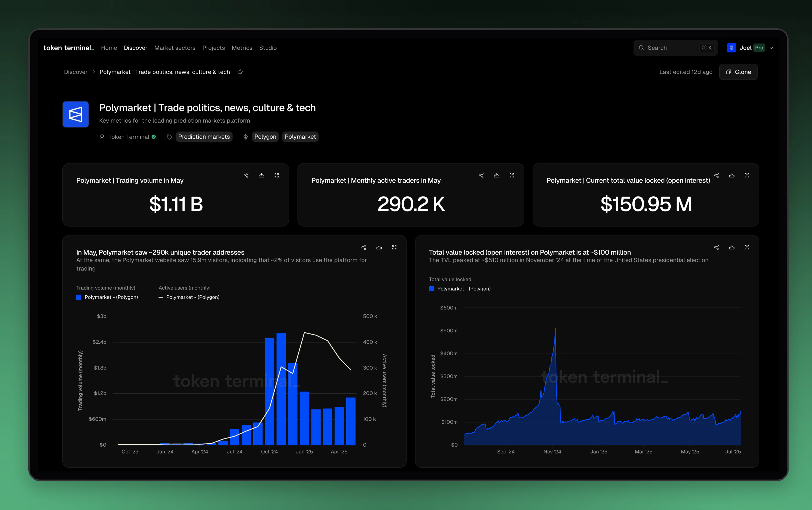
Task: Download the Monthly active traders card
Action: (497, 175)
